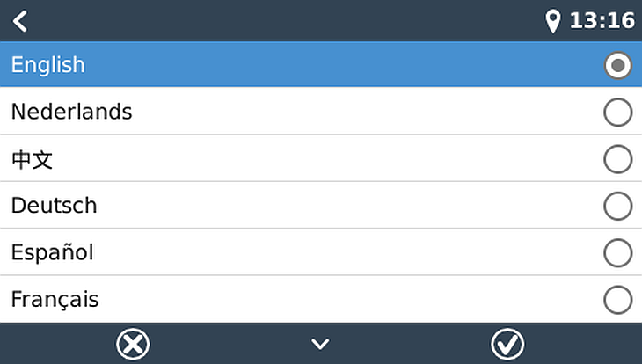Confirm selection with the checkmark icon
The height and width of the screenshot is (364, 642).
tap(507, 344)
